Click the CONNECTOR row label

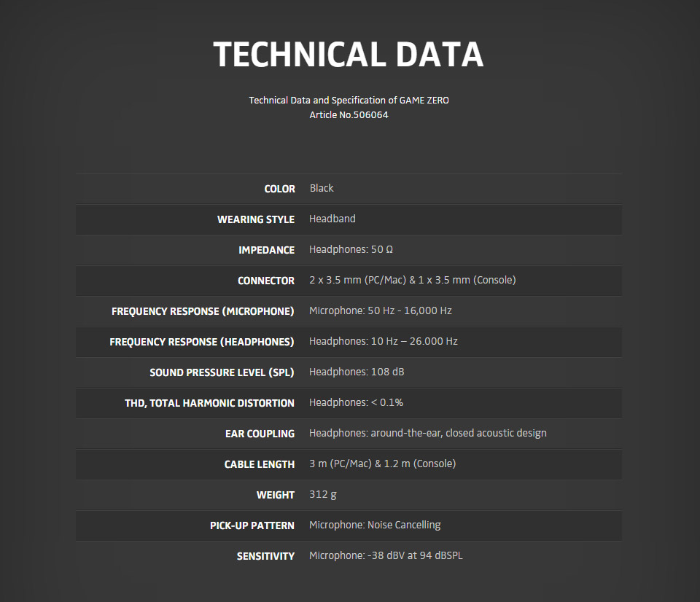266,281
